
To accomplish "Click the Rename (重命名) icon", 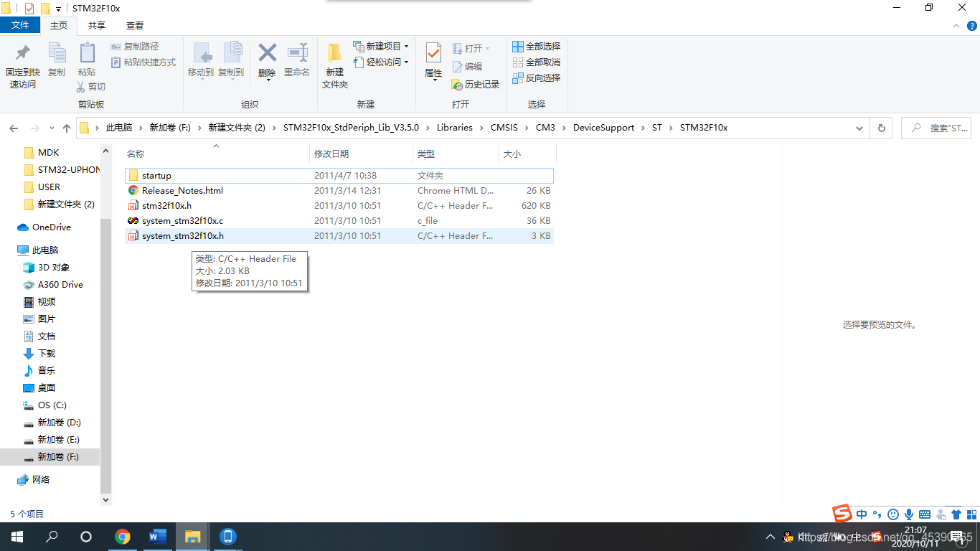I will tap(297, 60).
